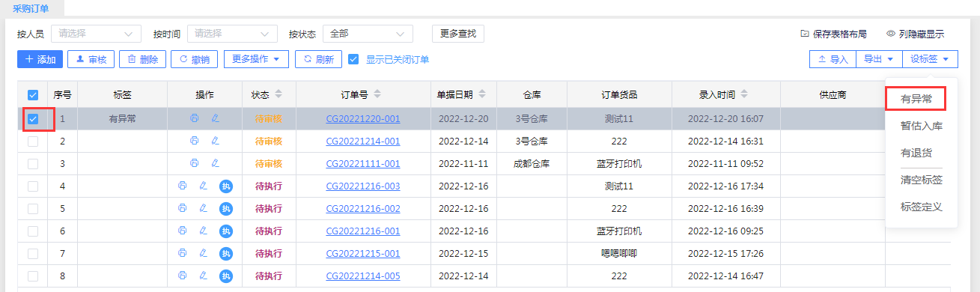The image size is (980, 292).
Task: Open the 按状态 全部 dropdown
Action: tap(368, 34)
